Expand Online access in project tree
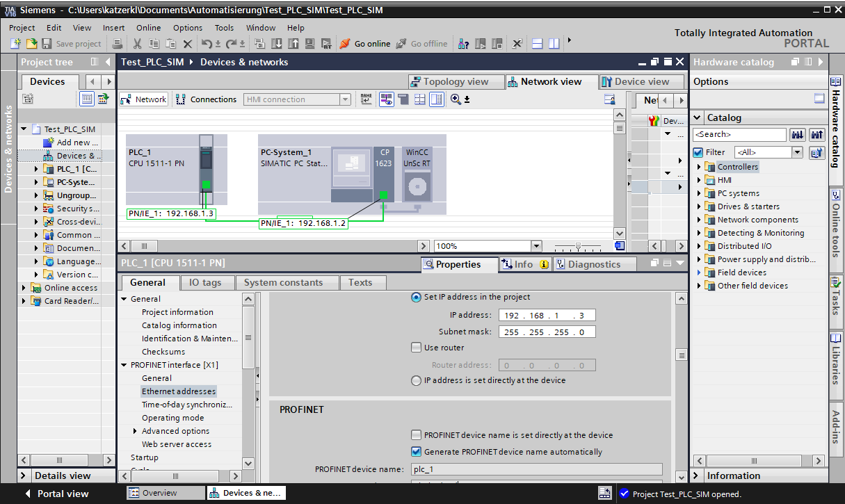This screenshot has height=504, width=845. click(x=25, y=288)
